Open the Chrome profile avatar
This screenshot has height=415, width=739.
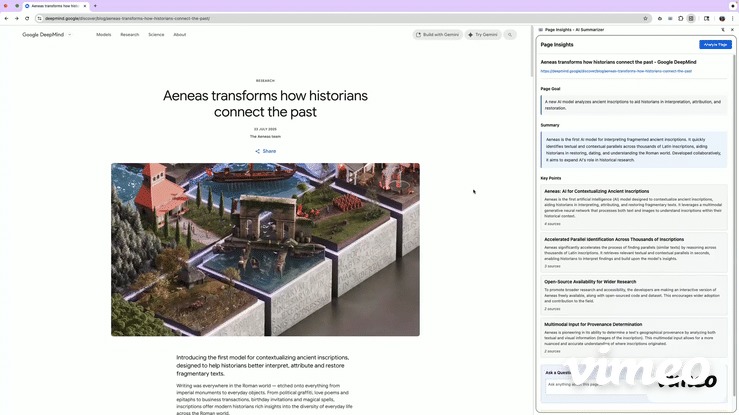pyautogui.click(x=722, y=18)
